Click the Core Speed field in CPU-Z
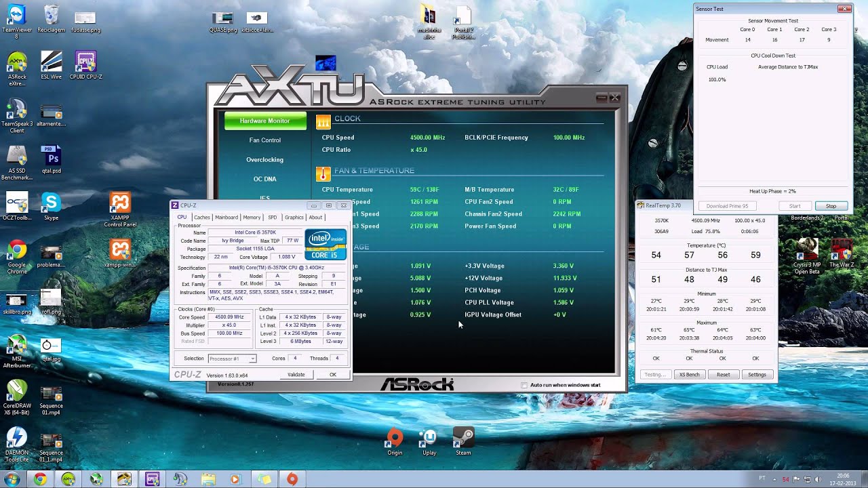868x488 pixels. click(229, 317)
